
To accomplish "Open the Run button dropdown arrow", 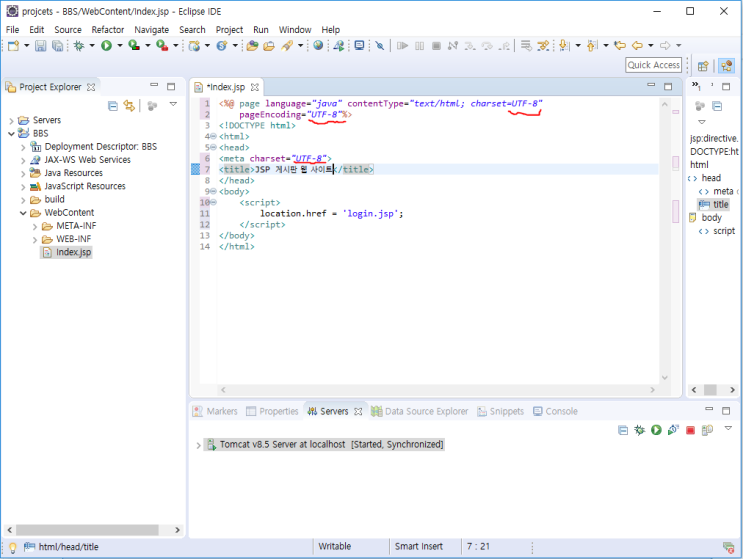I will (x=120, y=45).
